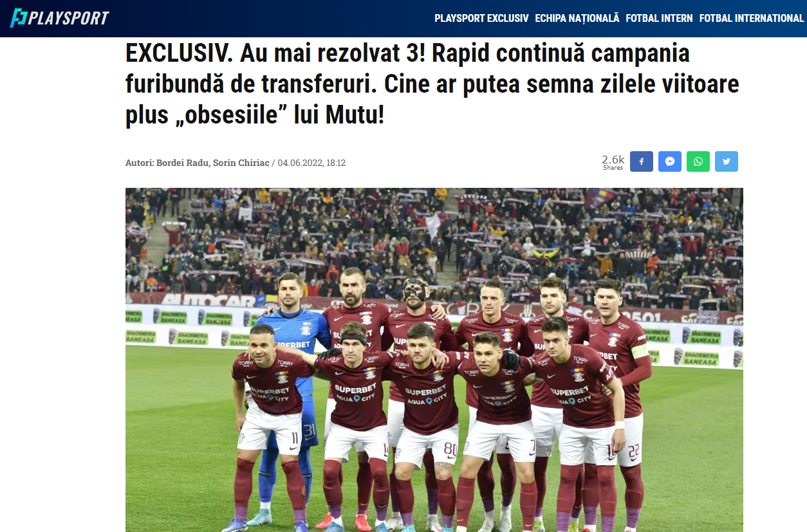Share the article on Facebook

tap(642, 161)
